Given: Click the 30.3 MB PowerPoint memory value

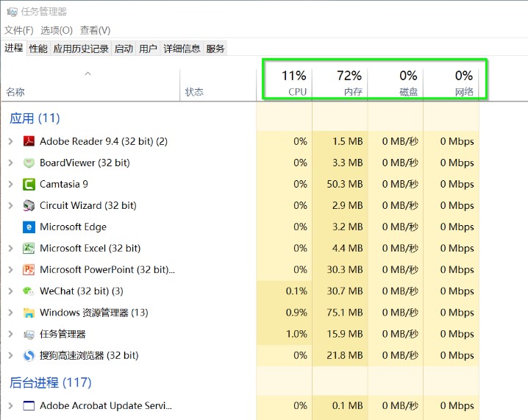Looking at the screenshot, I should pyautogui.click(x=345, y=270).
